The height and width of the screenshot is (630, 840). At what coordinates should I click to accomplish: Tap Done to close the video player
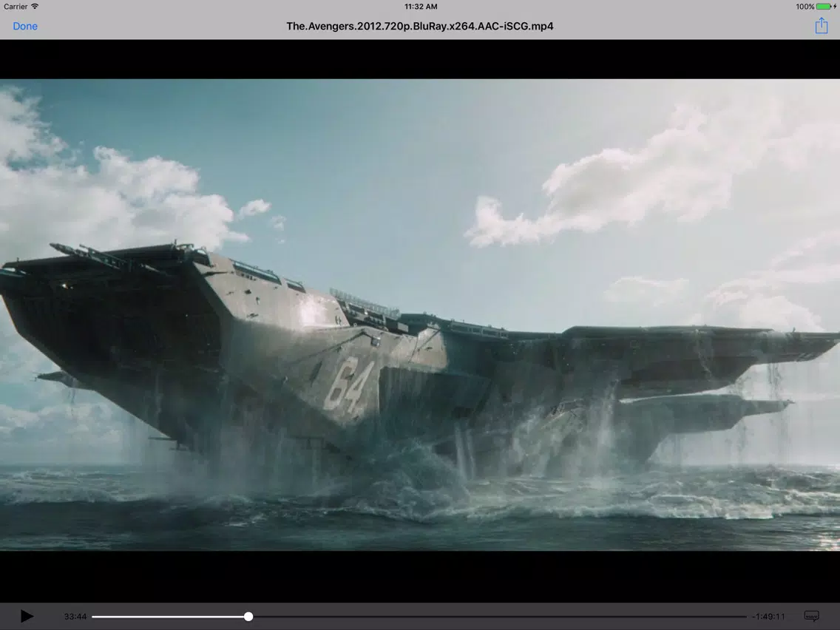click(25, 27)
